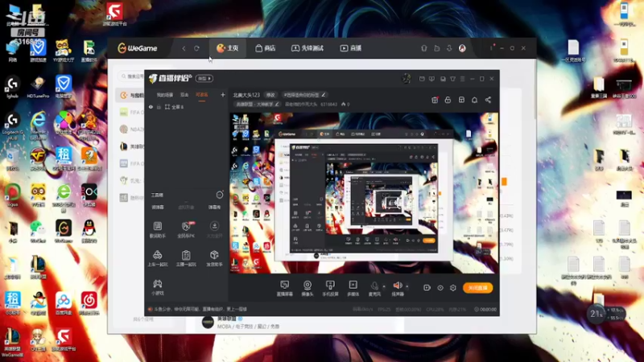
Task: Open the WeGame 主页 tab
Action: tap(228, 48)
